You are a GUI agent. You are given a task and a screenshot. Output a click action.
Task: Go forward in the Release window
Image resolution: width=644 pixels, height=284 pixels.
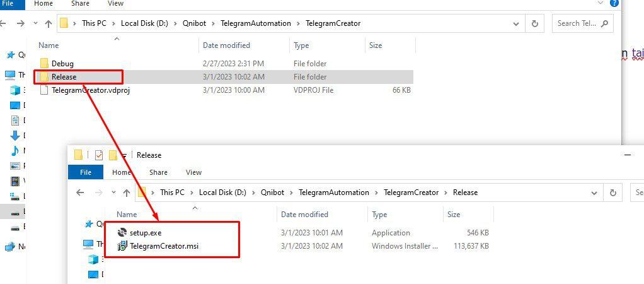click(98, 192)
